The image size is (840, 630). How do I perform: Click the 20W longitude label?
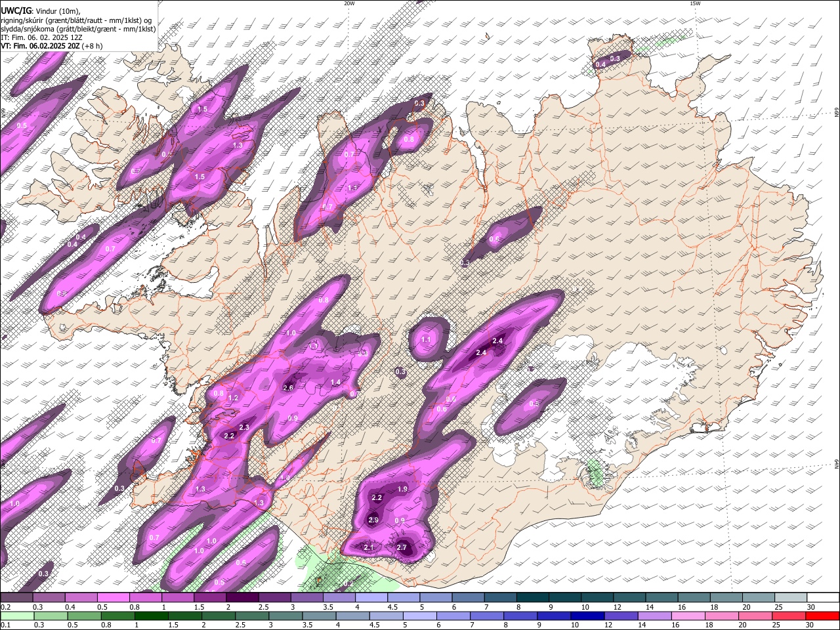pos(349,3)
